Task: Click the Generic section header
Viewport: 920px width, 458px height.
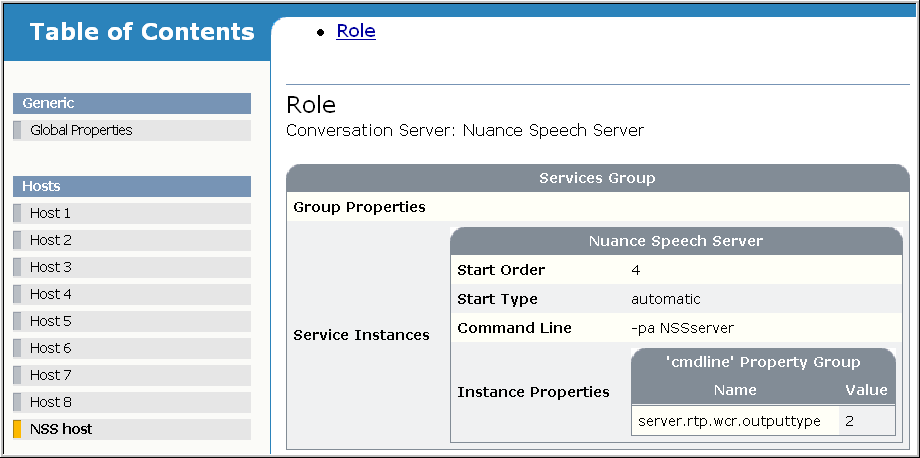Action: point(131,103)
